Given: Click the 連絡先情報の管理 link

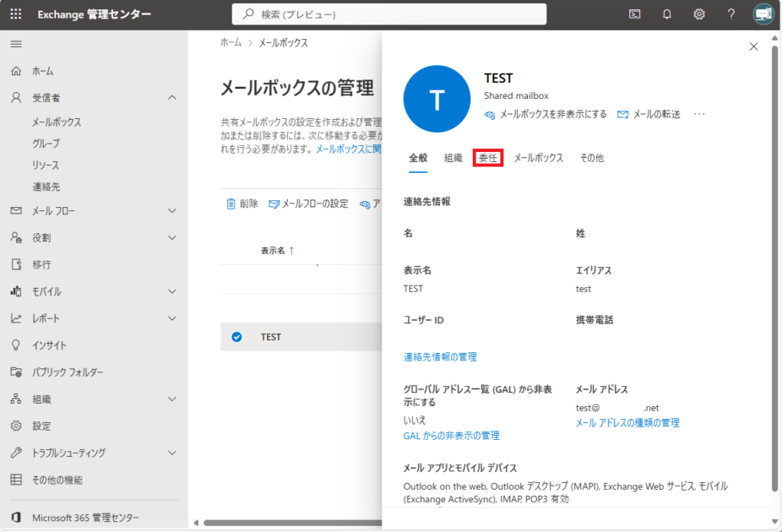Looking at the screenshot, I should point(440,357).
